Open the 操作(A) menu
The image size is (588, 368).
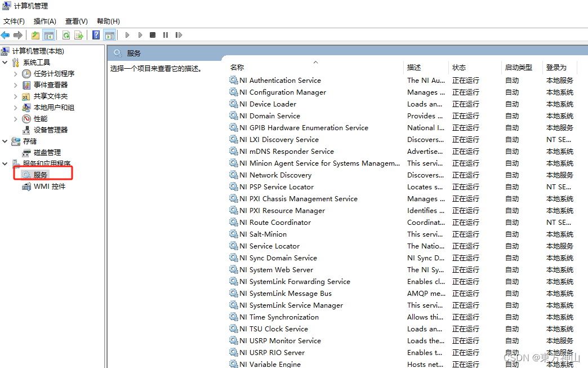[44, 21]
